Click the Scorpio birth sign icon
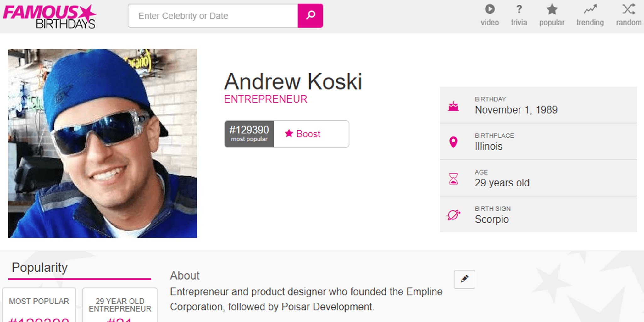 tap(453, 215)
